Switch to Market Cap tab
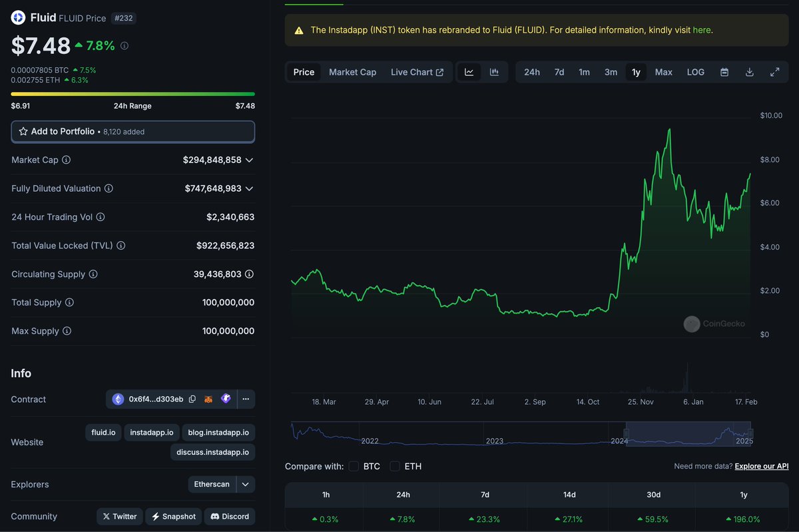 (352, 72)
